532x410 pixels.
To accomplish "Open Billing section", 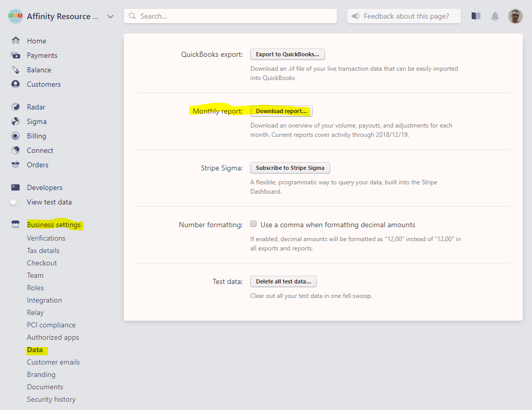I will click(37, 136).
